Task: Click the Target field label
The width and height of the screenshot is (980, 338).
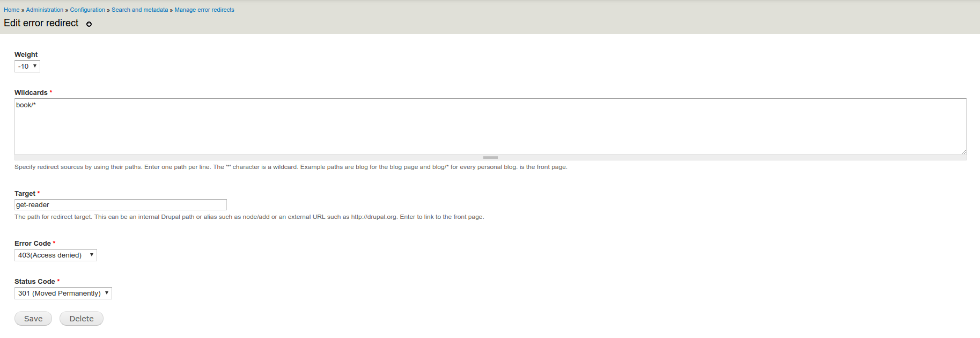Action: point(25,194)
